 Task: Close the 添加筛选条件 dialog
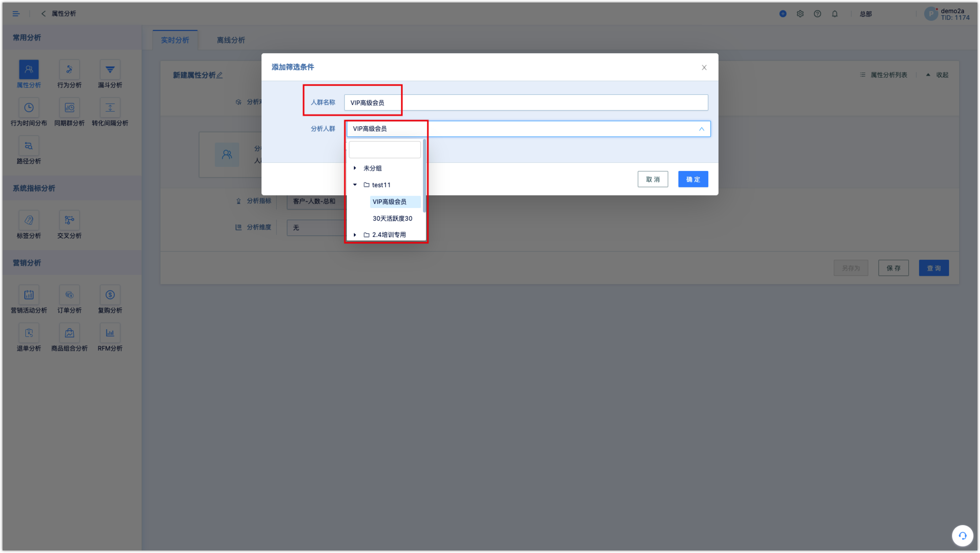pos(704,67)
